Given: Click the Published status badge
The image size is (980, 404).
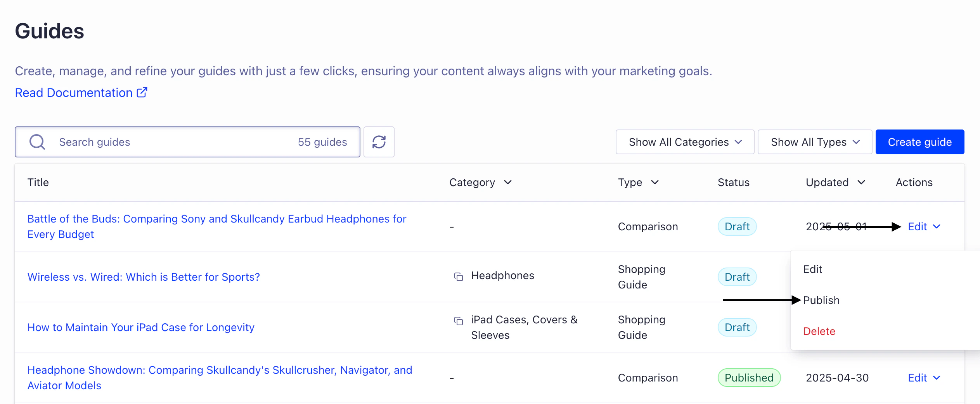Looking at the screenshot, I should pyautogui.click(x=749, y=378).
